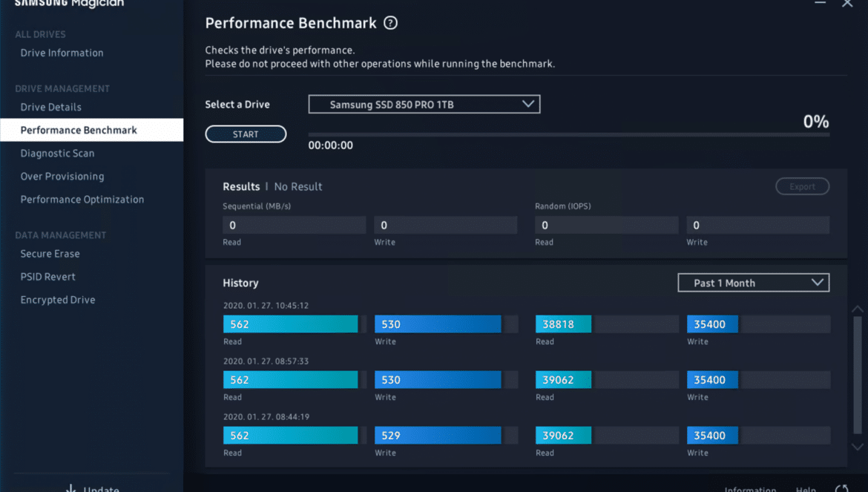Viewport: 868px width, 492px height.
Task: Go to PSID Revert
Action: 47,277
